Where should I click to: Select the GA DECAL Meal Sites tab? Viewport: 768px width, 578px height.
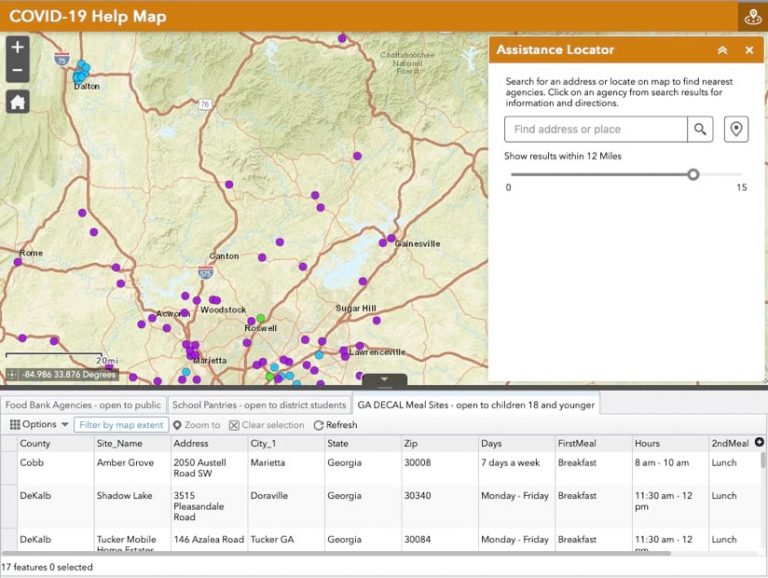click(x=476, y=405)
